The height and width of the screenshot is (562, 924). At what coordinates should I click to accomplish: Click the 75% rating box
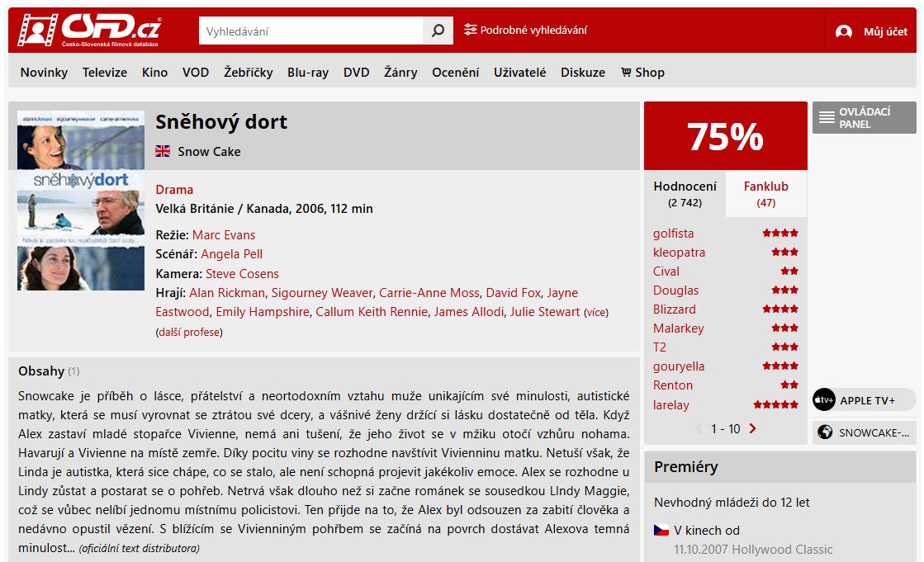point(726,136)
